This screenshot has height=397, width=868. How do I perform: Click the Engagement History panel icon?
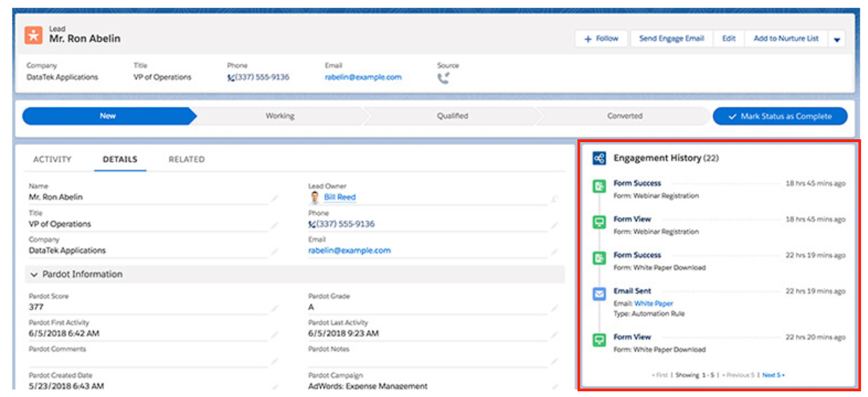pyautogui.click(x=599, y=158)
